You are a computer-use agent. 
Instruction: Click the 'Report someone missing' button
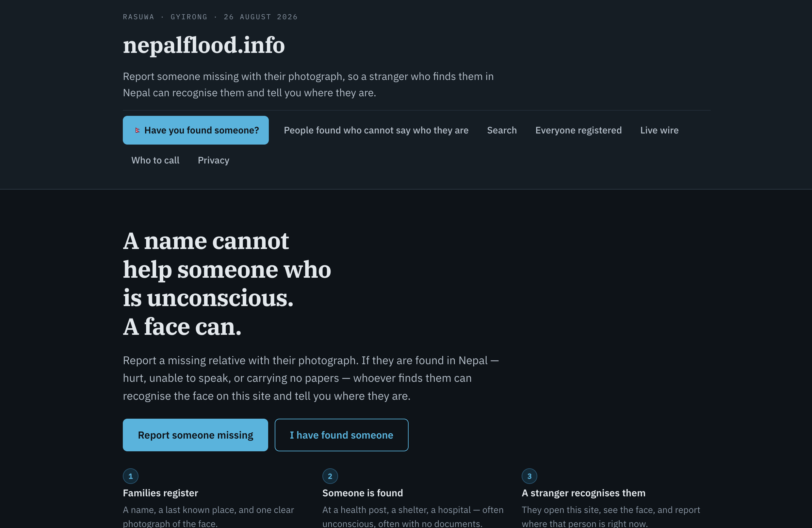pyautogui.click(x=196, y=435)
